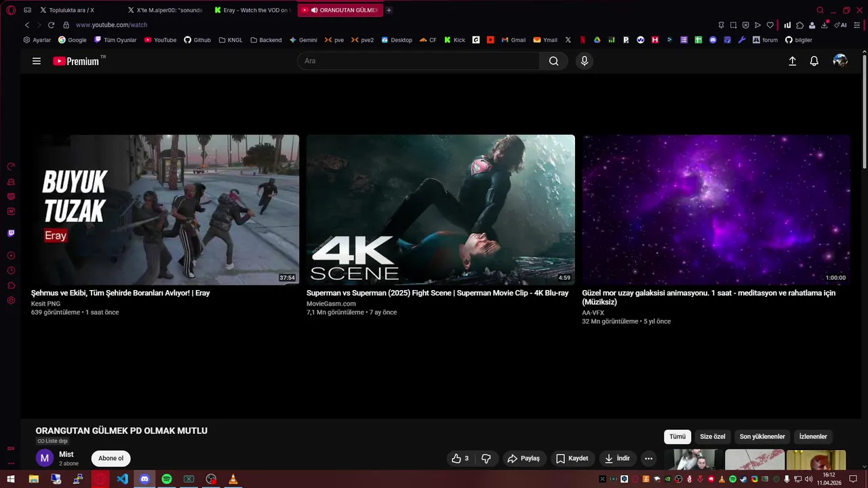Open the Kick bookmark
This screenshot has height=488, width=868.
click(x=455, y=40)
